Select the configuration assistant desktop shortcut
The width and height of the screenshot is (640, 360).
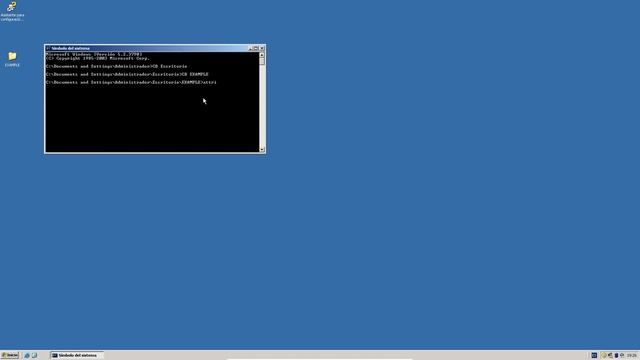pos(12,11)
